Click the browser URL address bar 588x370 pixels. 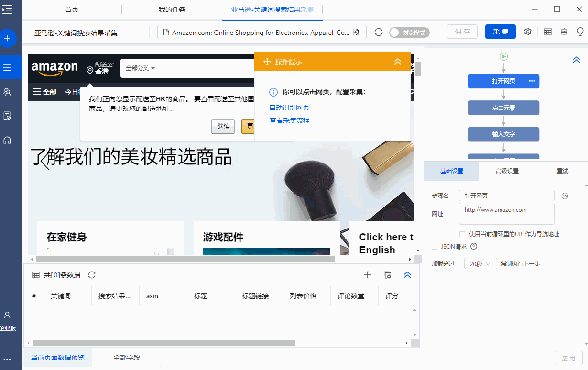coord(262,32)
